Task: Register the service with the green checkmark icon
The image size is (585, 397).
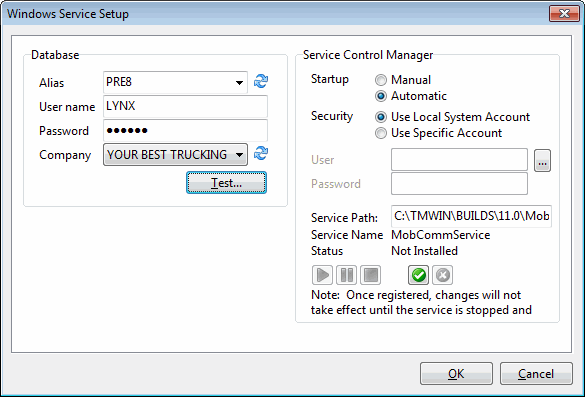Action: point(418,275)
